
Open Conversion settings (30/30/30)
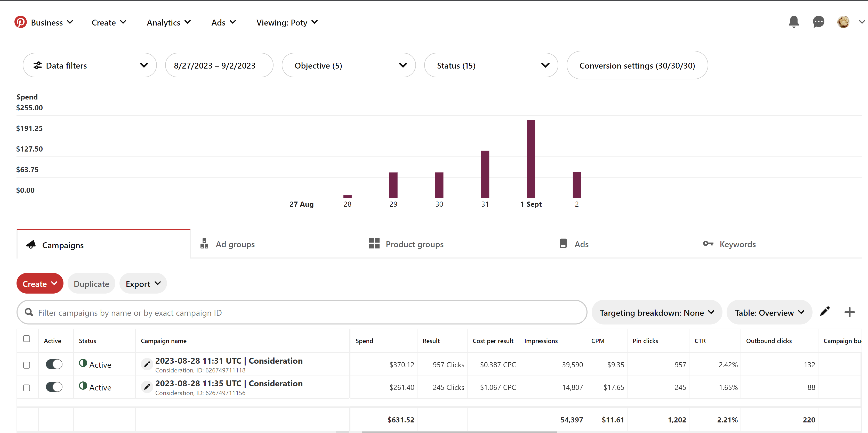coord(637,65)
